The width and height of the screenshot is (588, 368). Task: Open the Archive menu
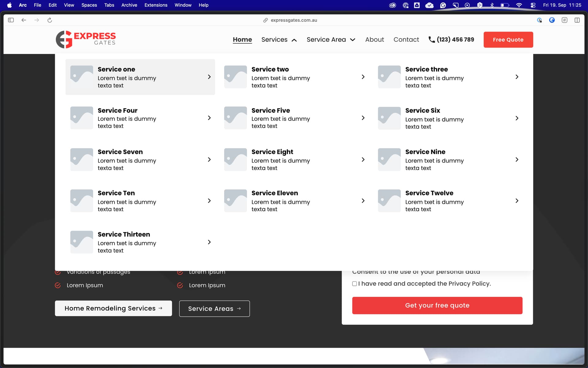tap(129, 5)
